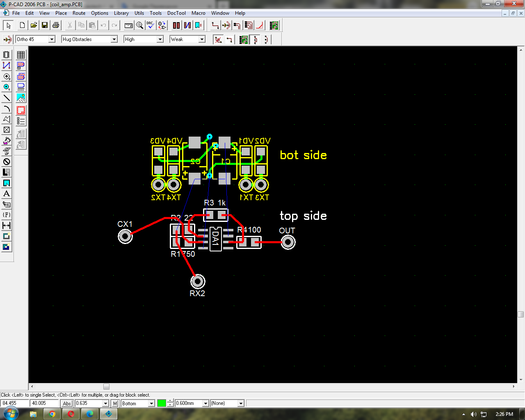Open the 0.635 grid size dropdown
Screen dimensions: 525x420
(105, 404)
